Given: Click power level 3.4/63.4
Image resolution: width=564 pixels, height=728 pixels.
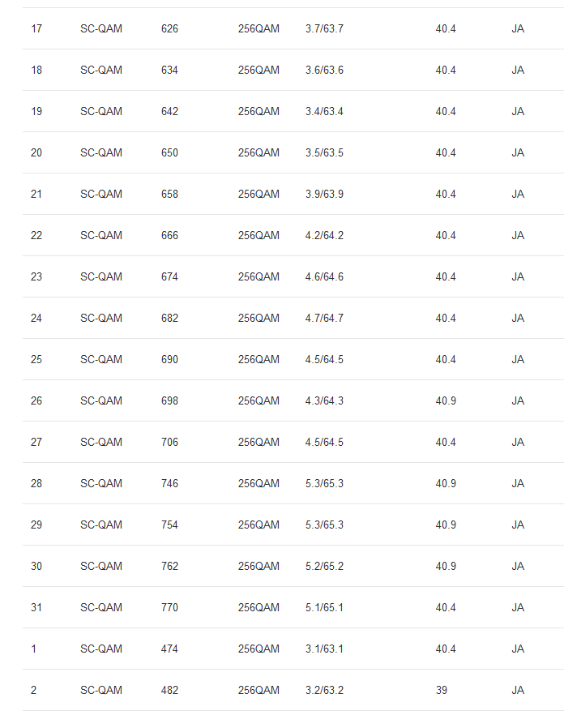Looking at the screenshot, I should (324, 111).
